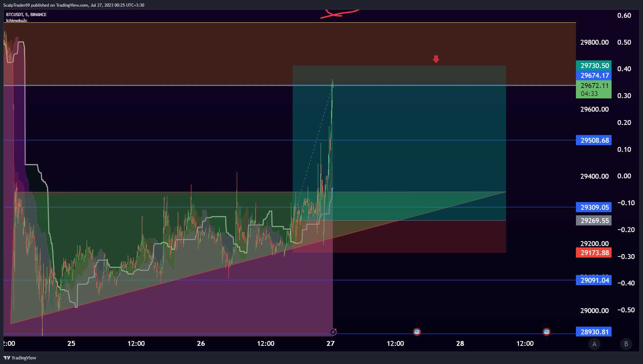Toggle the B scale button

(x=626, y=344)
